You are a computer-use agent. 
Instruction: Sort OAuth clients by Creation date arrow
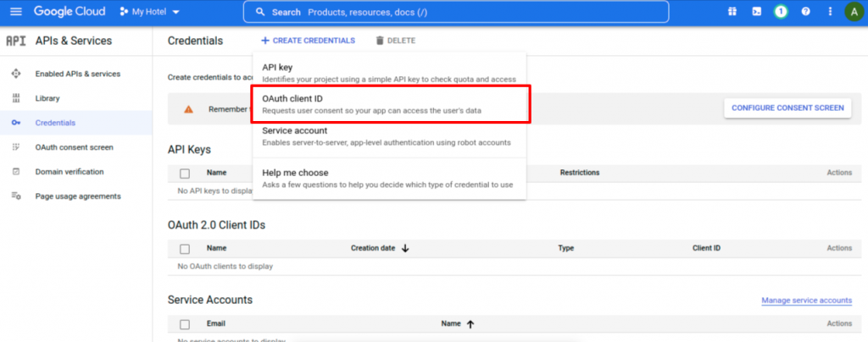pos(404,249)
